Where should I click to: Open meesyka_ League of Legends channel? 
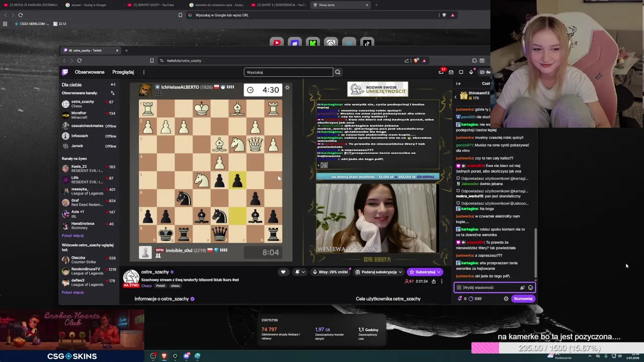pyautogui.click(x=89, y=191)
